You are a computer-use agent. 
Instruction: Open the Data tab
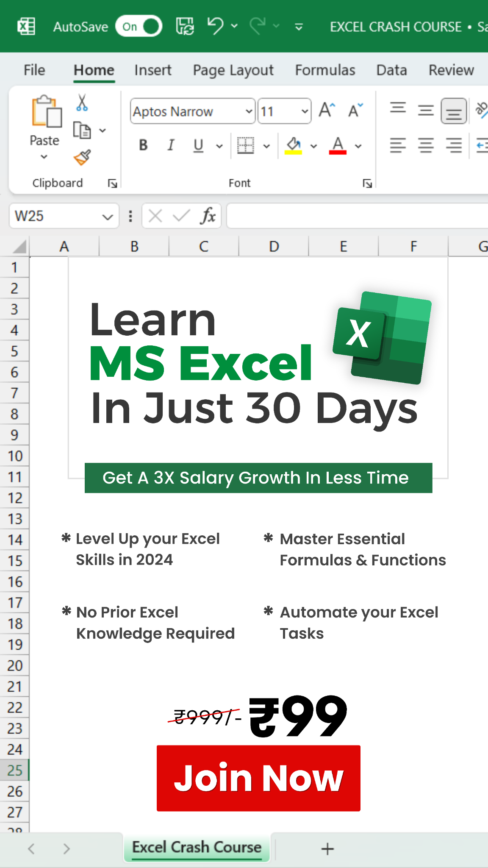[x=392, y=70]
